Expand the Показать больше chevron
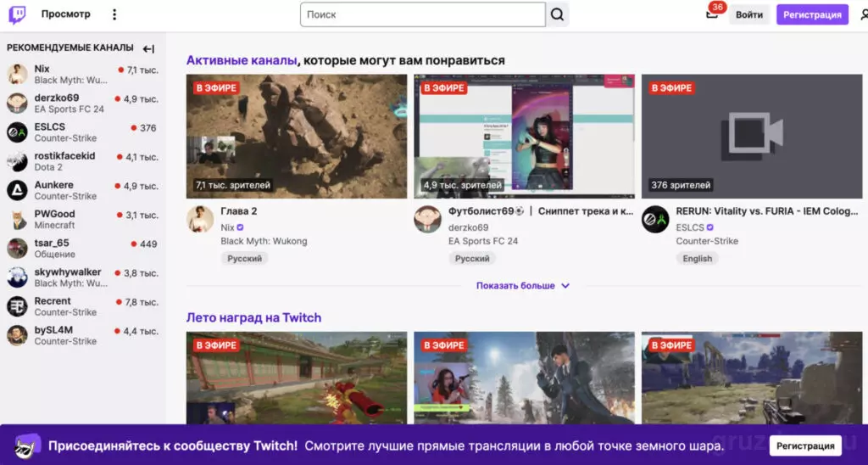The image size is (868, 465). point(565,286)
